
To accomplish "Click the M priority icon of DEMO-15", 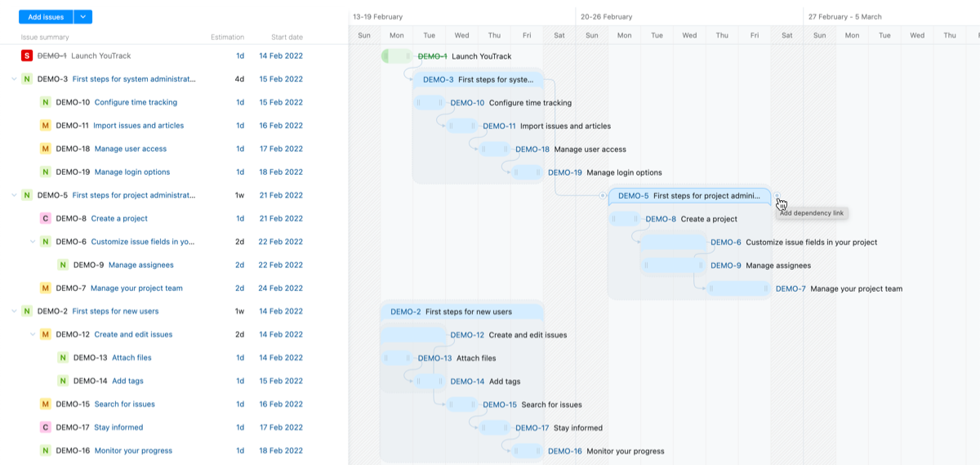I will (x=46, y=405).
